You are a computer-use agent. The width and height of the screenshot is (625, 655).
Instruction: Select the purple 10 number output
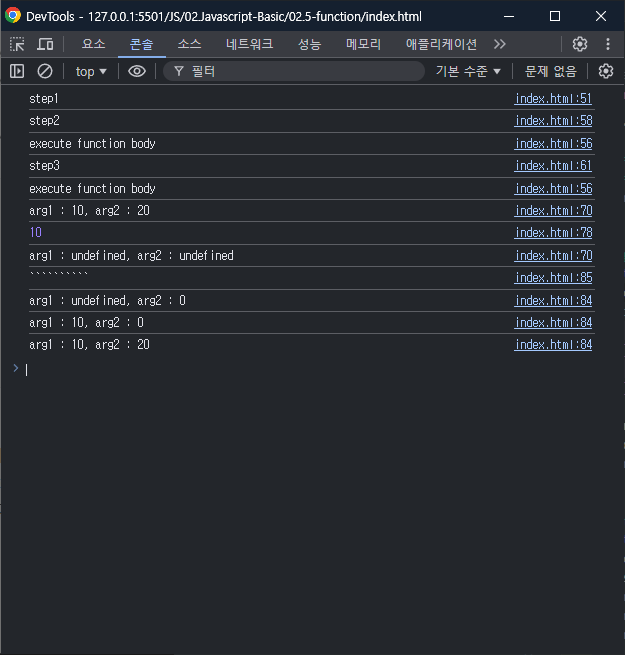36,233
